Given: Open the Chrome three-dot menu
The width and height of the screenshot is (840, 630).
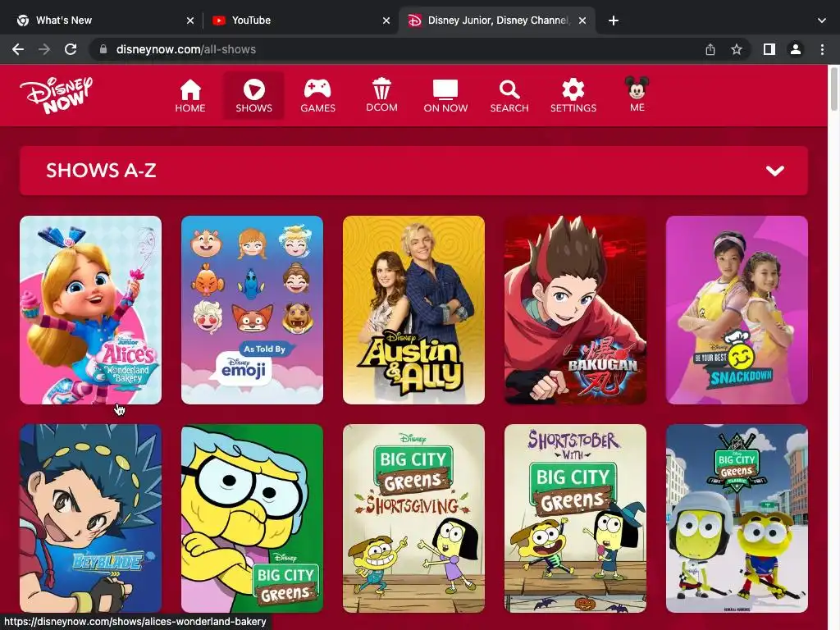Looking at the screenshot, I should coord(822,49).
